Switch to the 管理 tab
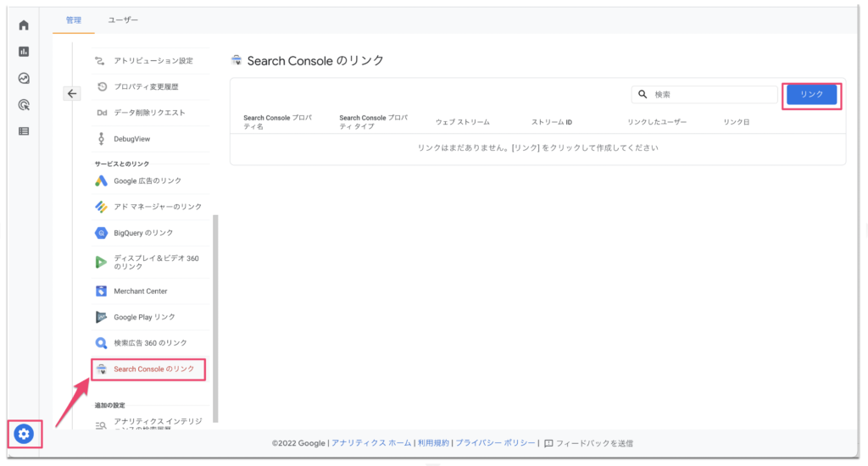The image size is (868, 466). click(74, 19)
